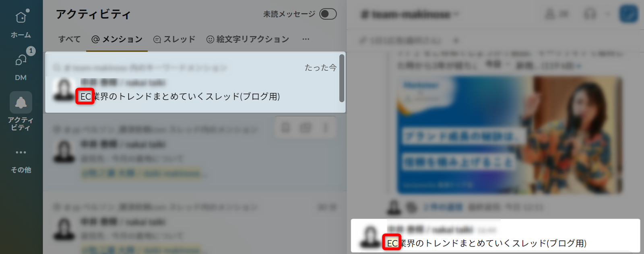Open more actions on second mention
Image resolution: width=644 pixels, height=254 pixels.
326,128
